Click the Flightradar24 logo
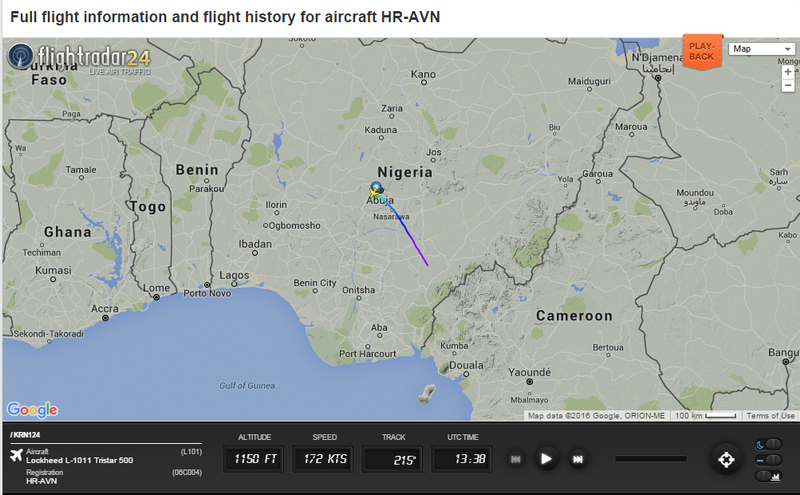 78,59
